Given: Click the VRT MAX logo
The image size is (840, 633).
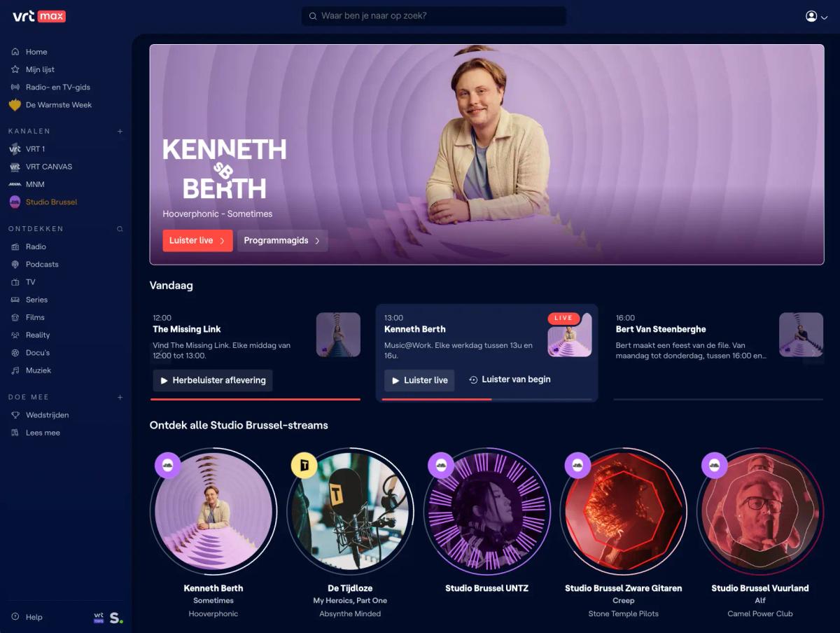Looking at the screenshot, I should [x=39, y=16].
